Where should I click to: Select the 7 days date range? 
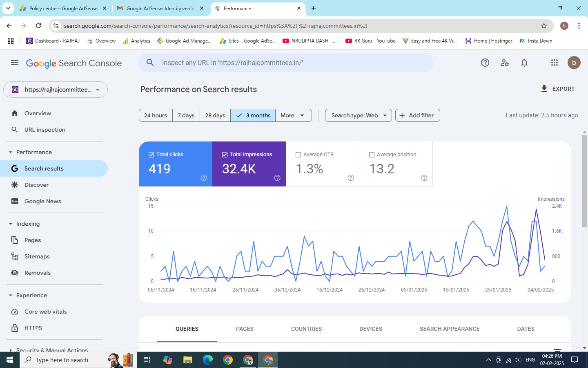coord(186,115)
